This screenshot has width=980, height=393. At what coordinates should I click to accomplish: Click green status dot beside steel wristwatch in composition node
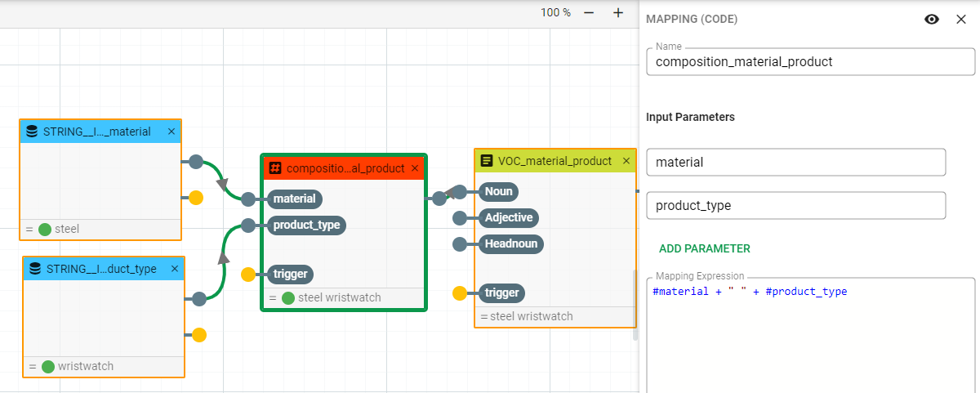[288, 297]
